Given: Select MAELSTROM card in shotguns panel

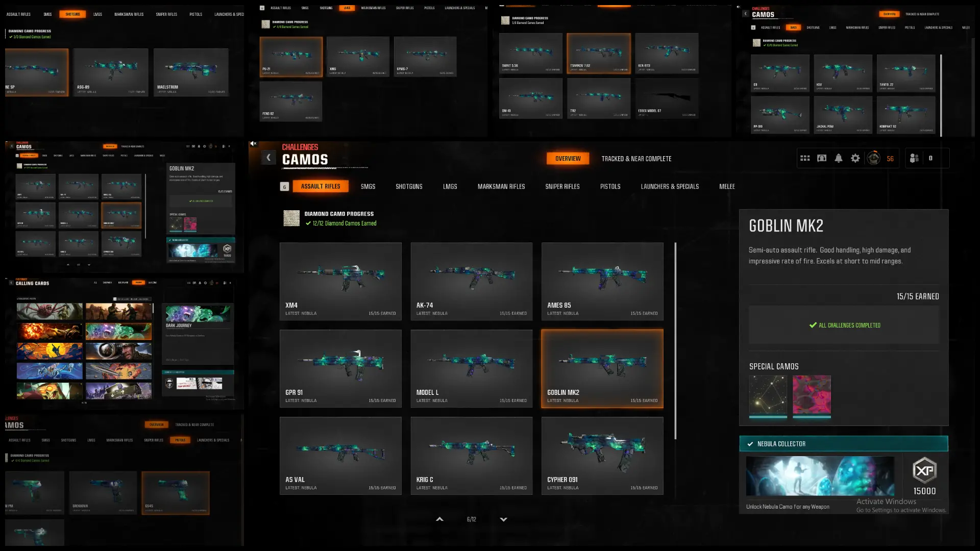Looking at the screenshot, I should tap(191, 72).
